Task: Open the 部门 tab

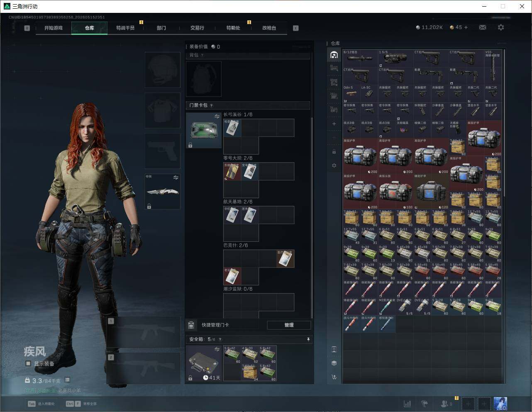Action: pos(161,28)
